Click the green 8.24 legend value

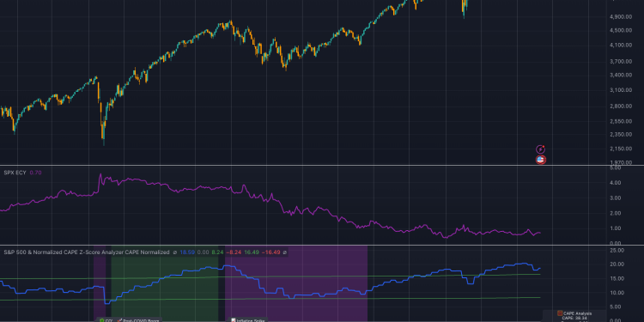[x=217, y=252]
